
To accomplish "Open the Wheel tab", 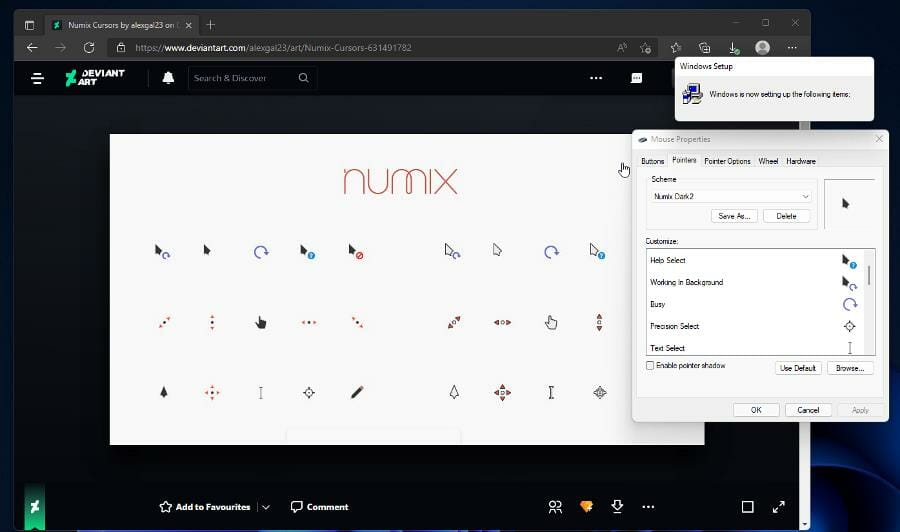I will (768, 161).
